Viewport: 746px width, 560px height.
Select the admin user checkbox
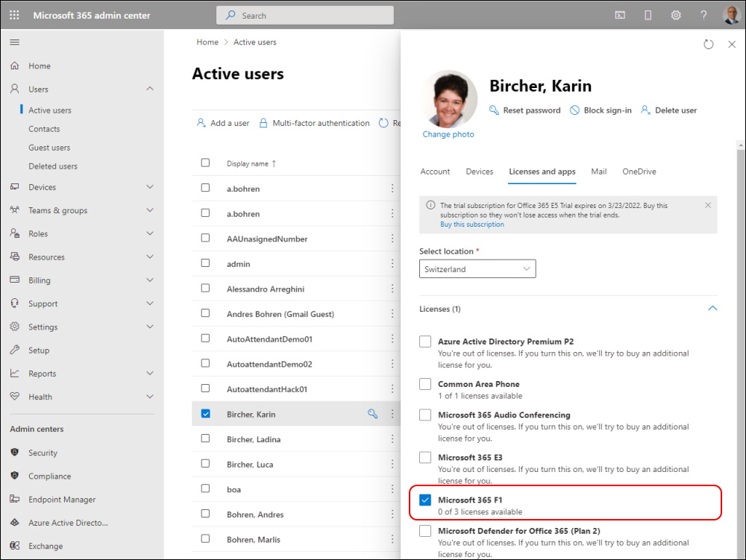point(206,263)
